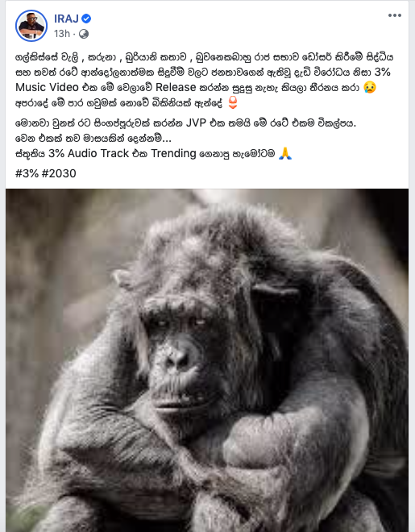
Task: Click IRAJ's round profile picture
Action: pos(31,26)
